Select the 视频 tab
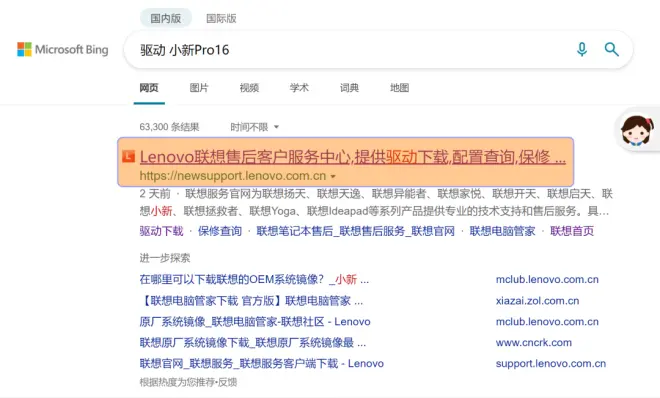660x398 pixels. 249,88
